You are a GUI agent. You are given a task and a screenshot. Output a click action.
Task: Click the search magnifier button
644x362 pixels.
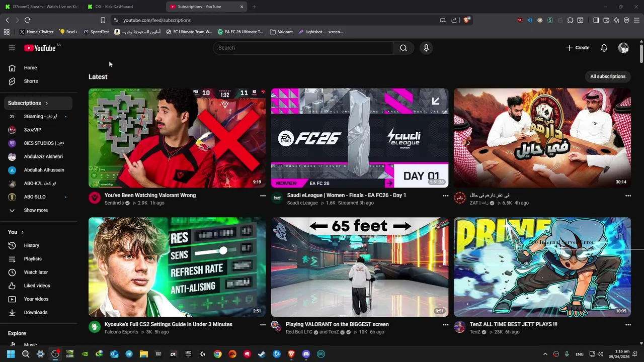tap(404, 48)
